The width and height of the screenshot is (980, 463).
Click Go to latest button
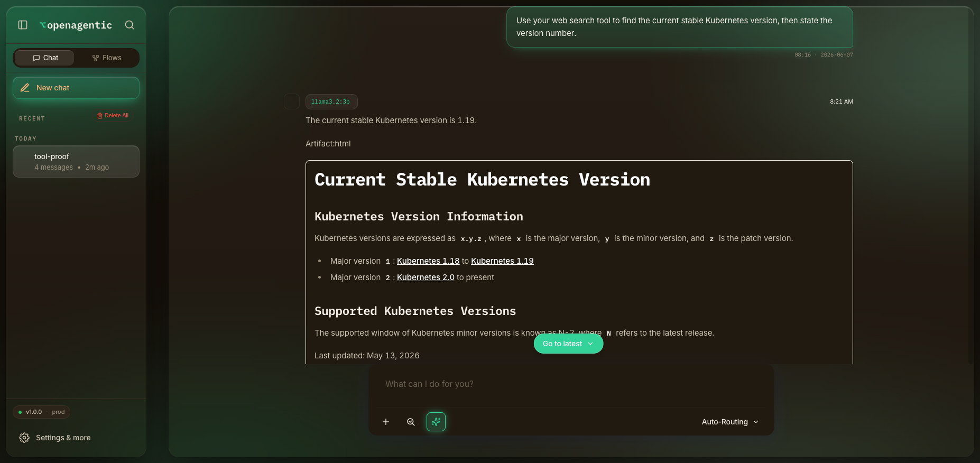point(568,344)
